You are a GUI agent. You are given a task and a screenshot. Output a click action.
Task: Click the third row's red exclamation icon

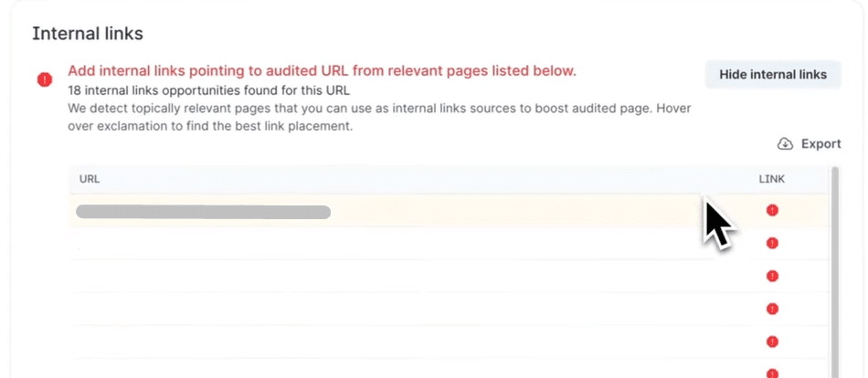point(772,276)
